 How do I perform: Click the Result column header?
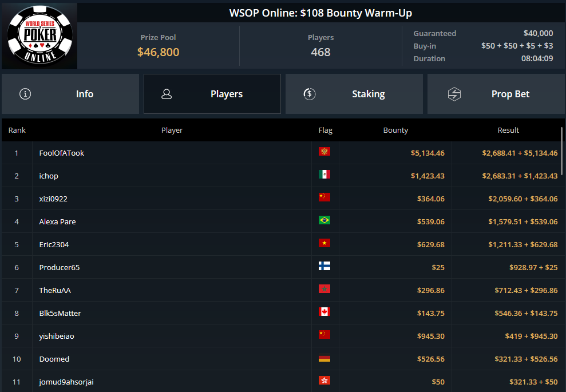click(508, 130)
